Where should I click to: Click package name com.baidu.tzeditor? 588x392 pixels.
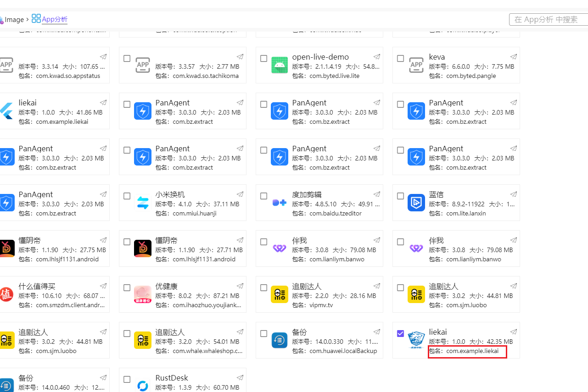(x=336, y=213)
